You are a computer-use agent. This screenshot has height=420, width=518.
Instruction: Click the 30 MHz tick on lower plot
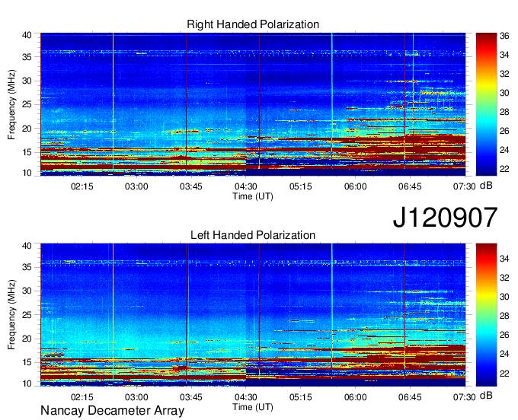27,291
